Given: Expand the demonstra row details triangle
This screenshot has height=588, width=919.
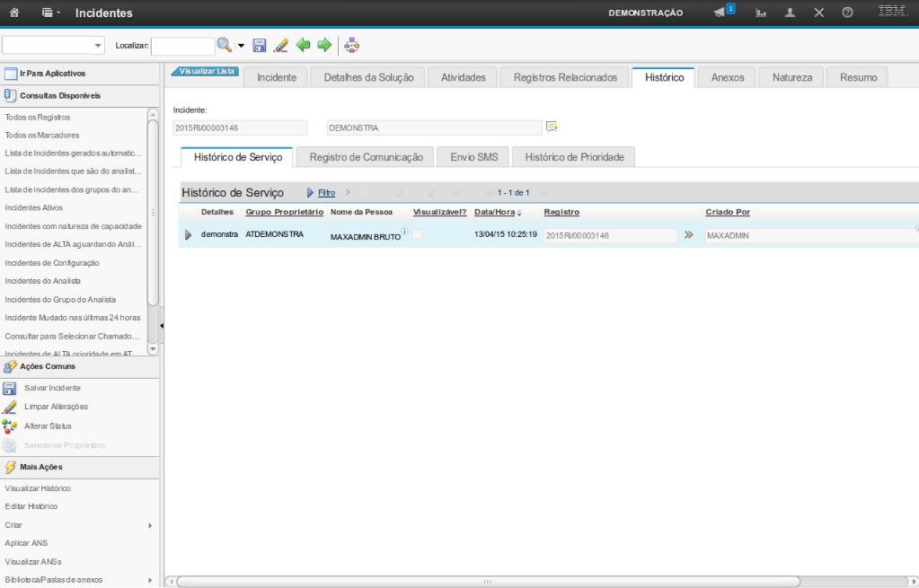Looking at the screenshot, I should (188, 235).
